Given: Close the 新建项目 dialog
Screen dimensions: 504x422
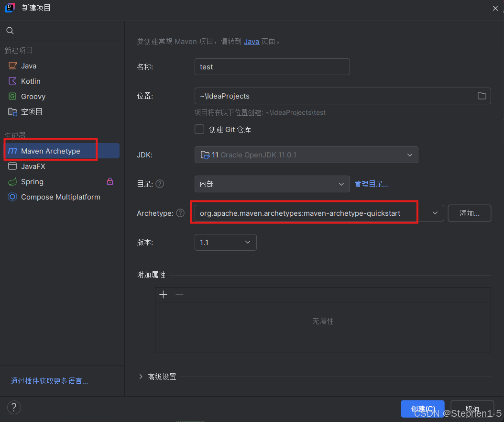Looking at the screenshot, I should coord(495,8).
